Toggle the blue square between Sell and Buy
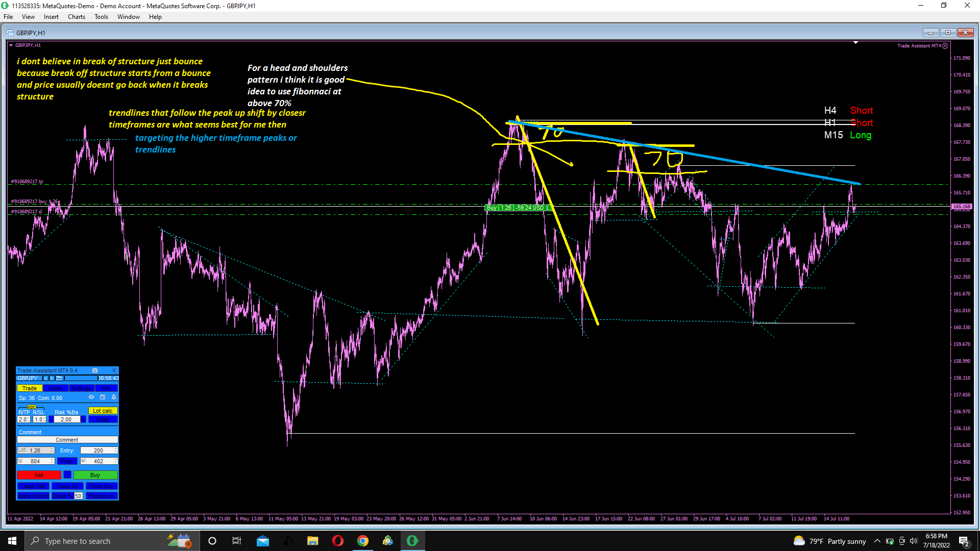 point(67,475)
